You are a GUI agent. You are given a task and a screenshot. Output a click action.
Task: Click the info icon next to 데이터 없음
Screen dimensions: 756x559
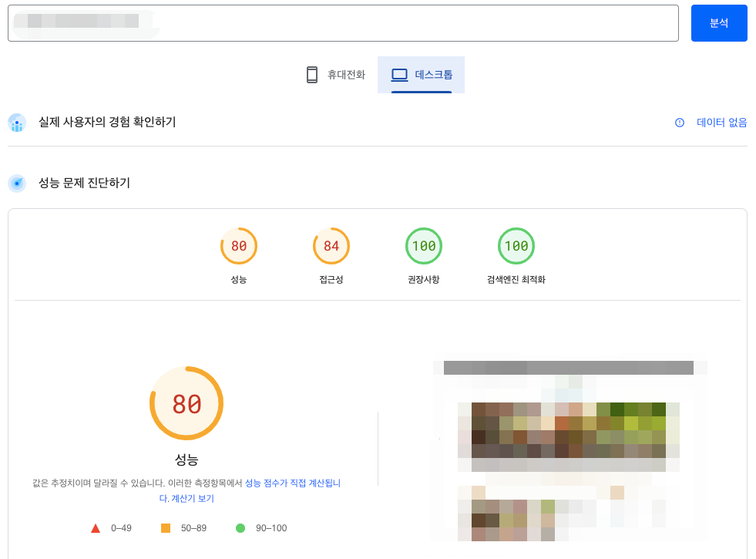click(678, 123)
